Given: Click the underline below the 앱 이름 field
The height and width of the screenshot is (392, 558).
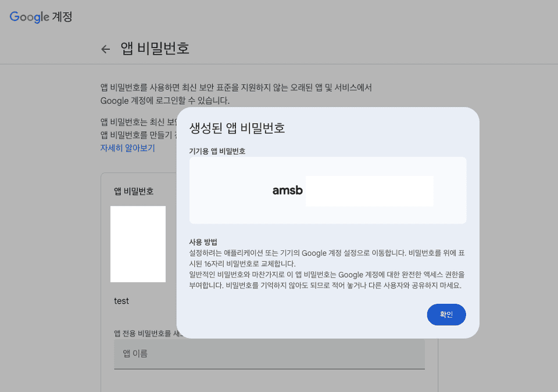Looking at the screenshot, I should [x=269, y=368].
